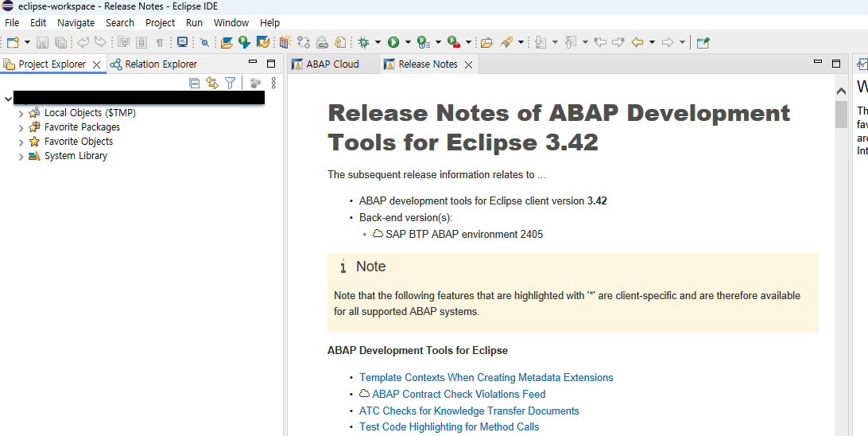The width and height of the screenshot is (868, 436).
Task: Expand the Favorite Packages node
Action: 21,128
